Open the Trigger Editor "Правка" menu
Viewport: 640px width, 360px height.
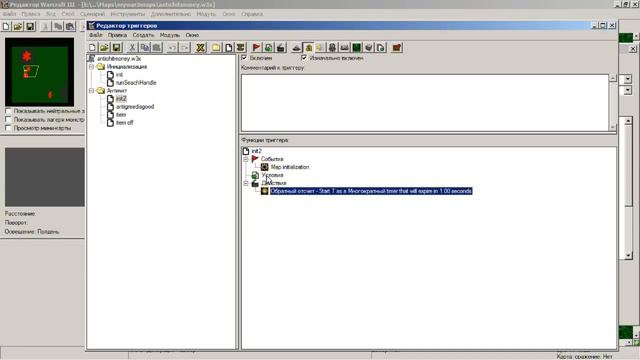coord(117,35)
